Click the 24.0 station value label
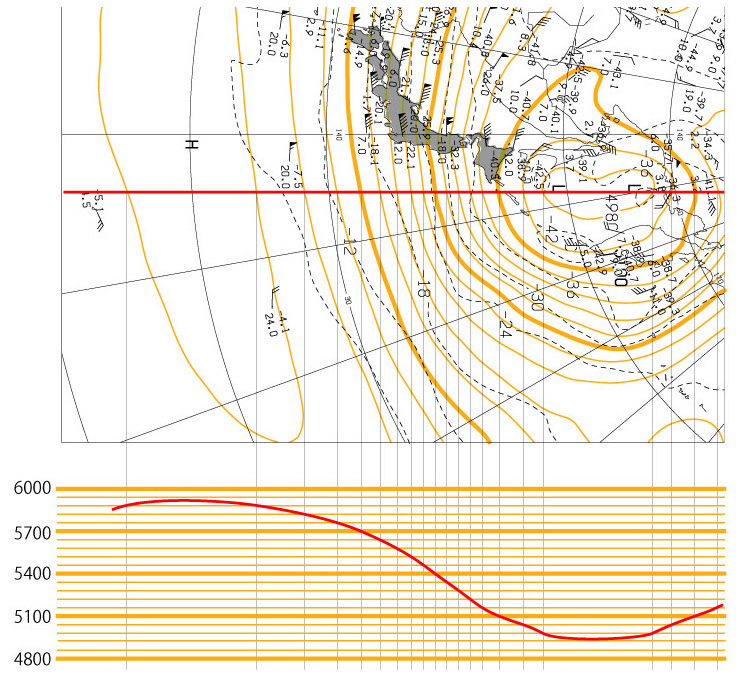The width and height of the screenshot is (744, 678). pyautogui.click(x=269, y=327)
